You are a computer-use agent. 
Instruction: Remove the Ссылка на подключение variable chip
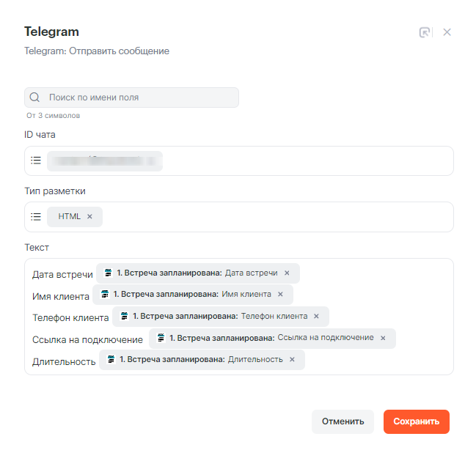383,339
